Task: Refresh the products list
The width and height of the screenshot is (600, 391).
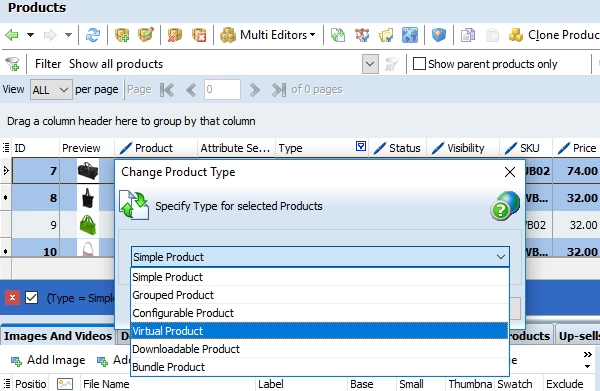Action: [x=93, y=35]
